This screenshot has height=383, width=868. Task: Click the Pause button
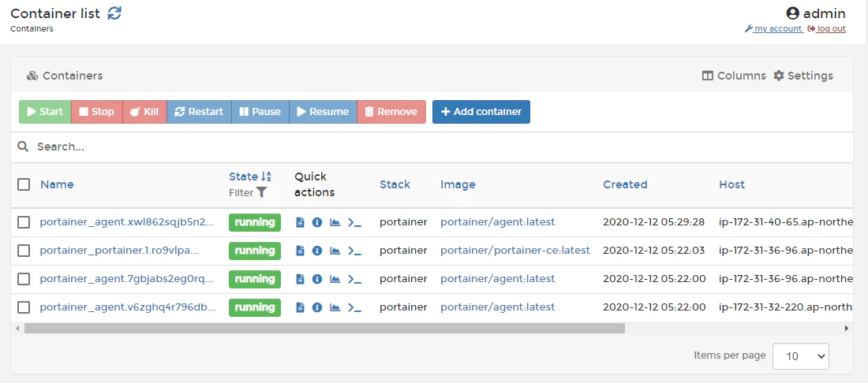(260, 112)
